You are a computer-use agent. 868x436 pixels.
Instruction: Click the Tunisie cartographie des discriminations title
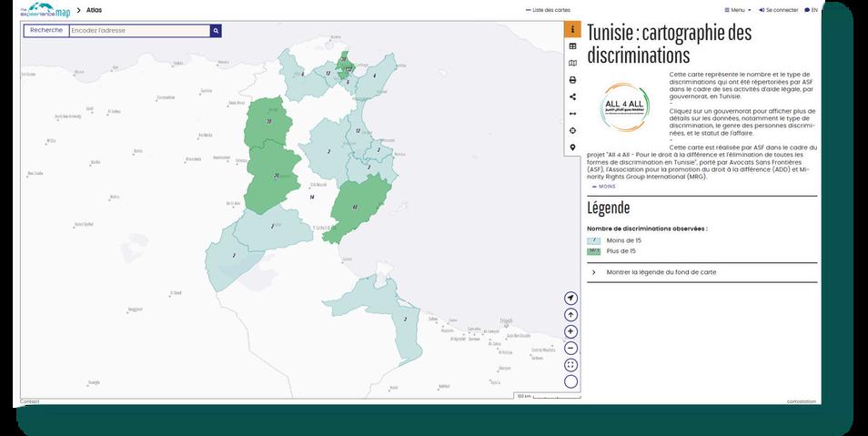click(670, 44)
